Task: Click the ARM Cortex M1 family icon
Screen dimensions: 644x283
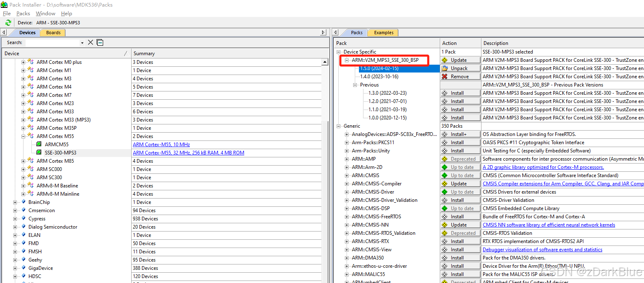Action: click(x=31, y=70)
